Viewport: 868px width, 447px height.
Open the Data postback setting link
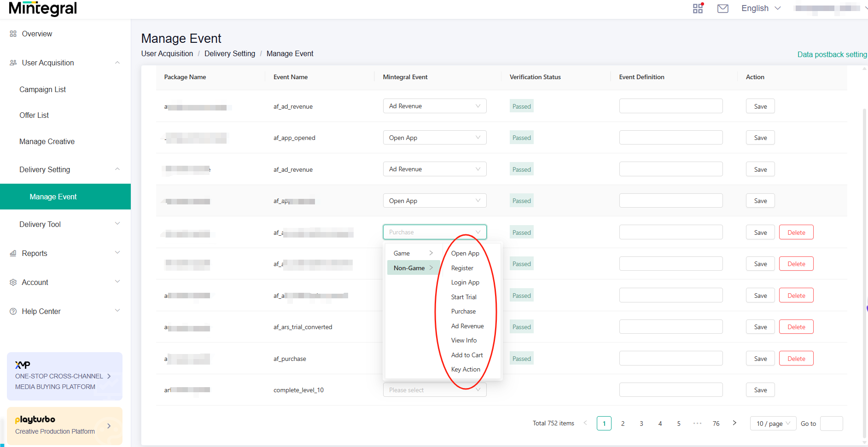832,54
